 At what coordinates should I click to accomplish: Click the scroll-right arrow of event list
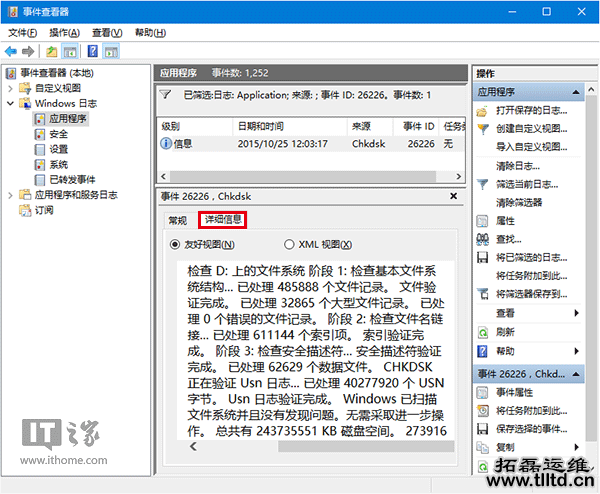(458, 176)
